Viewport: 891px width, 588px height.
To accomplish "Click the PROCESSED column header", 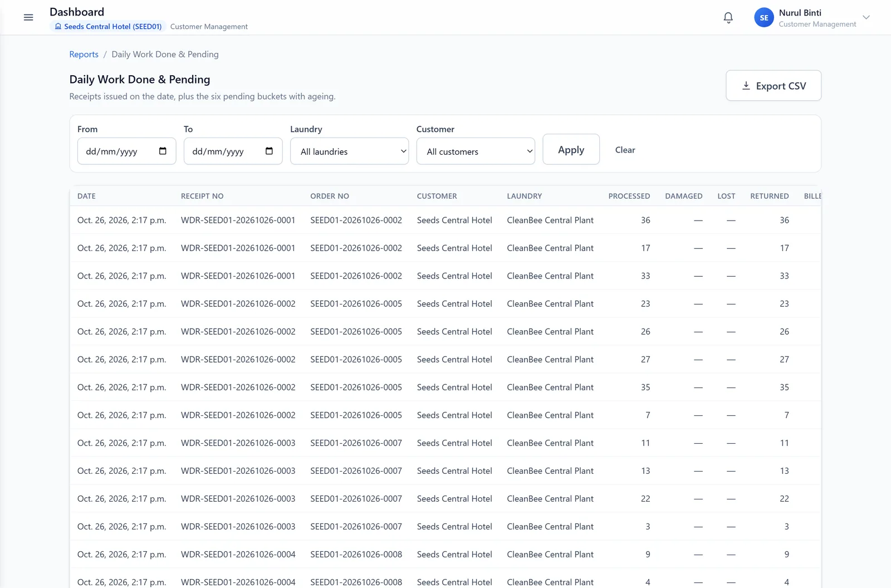I will pos(629,196).
